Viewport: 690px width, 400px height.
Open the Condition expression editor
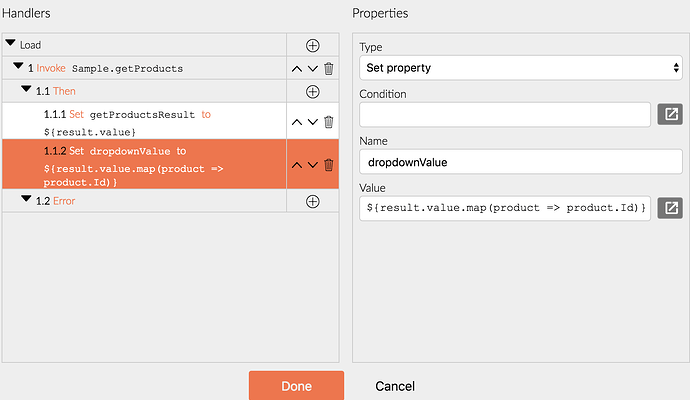click(x=669, y=114)
